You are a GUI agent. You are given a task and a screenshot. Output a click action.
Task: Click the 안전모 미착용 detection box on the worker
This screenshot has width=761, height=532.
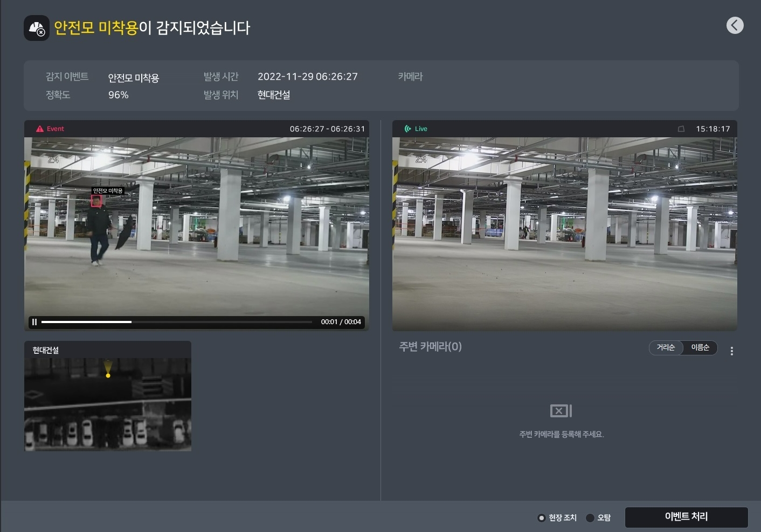tap(97, 200)
